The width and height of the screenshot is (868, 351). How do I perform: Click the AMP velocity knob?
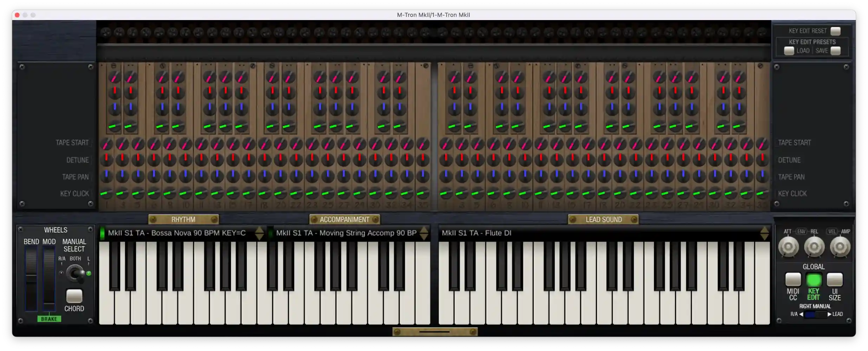pos(840,246)
